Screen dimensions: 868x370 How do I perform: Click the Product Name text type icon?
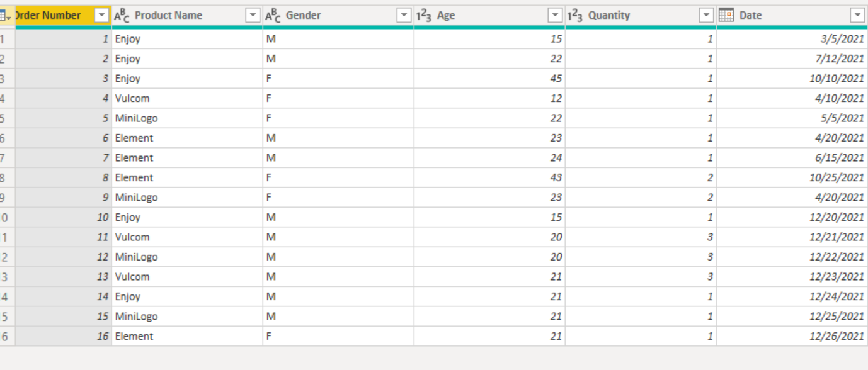[x=122, y=16]
